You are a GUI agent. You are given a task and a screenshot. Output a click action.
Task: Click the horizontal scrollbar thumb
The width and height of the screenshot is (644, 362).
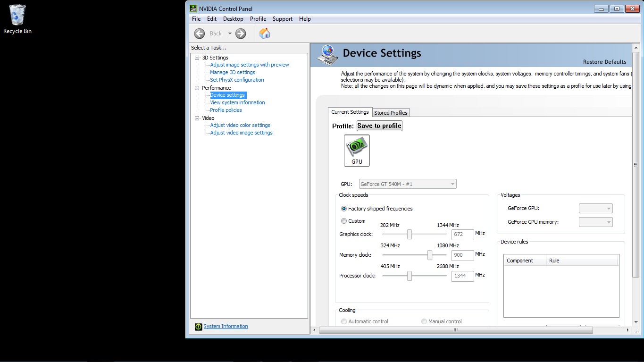pyautogui.click(x=455, y=330)
